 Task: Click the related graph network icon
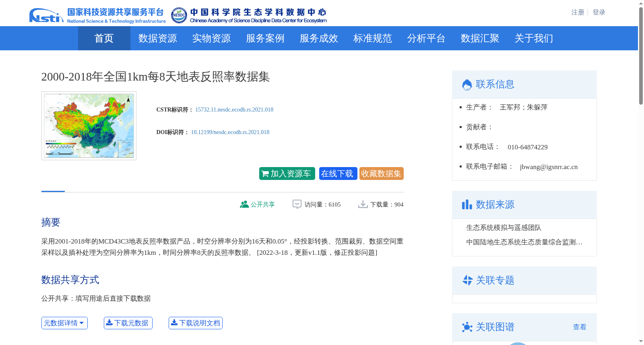pyautogui.click(x=467, y=327)
